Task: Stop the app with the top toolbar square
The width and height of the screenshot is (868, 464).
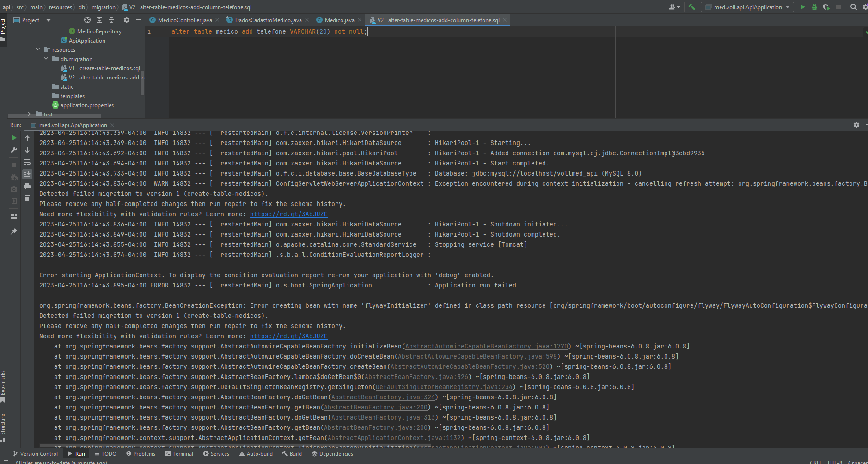Action: (x=838, y=7)
